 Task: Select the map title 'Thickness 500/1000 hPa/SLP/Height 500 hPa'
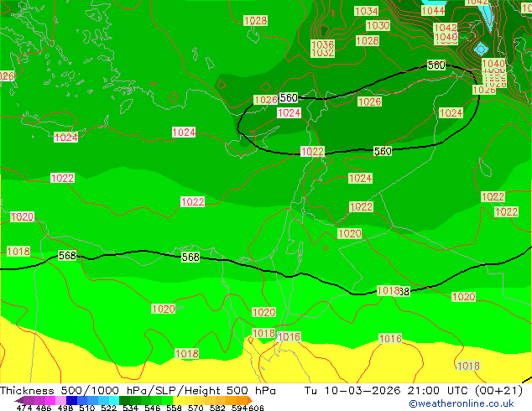pos(138,391)
